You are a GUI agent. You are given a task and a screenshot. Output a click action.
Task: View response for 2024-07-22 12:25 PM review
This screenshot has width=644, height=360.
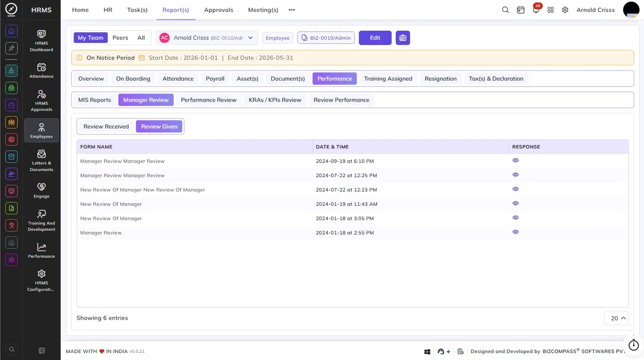(x=515, y=174)
